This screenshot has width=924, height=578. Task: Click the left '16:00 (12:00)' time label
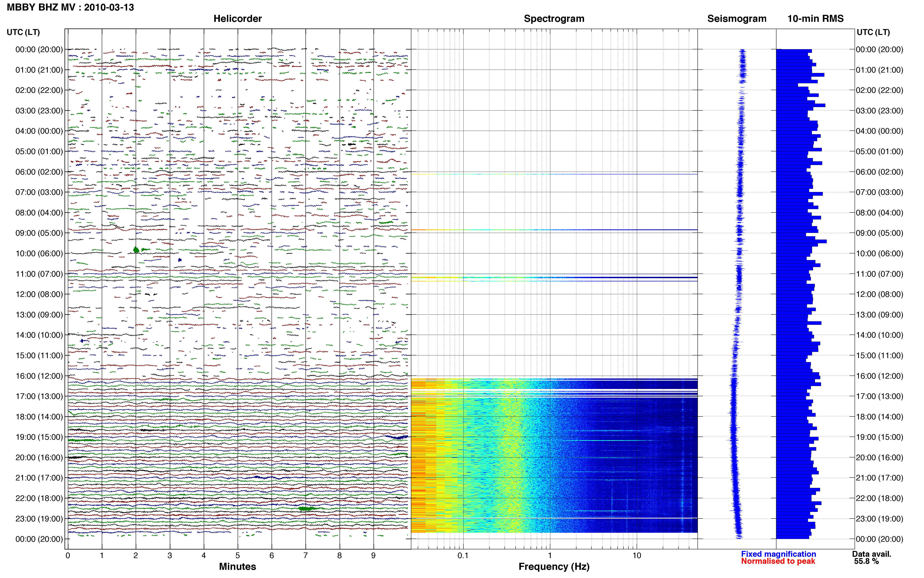click(39, 376)
